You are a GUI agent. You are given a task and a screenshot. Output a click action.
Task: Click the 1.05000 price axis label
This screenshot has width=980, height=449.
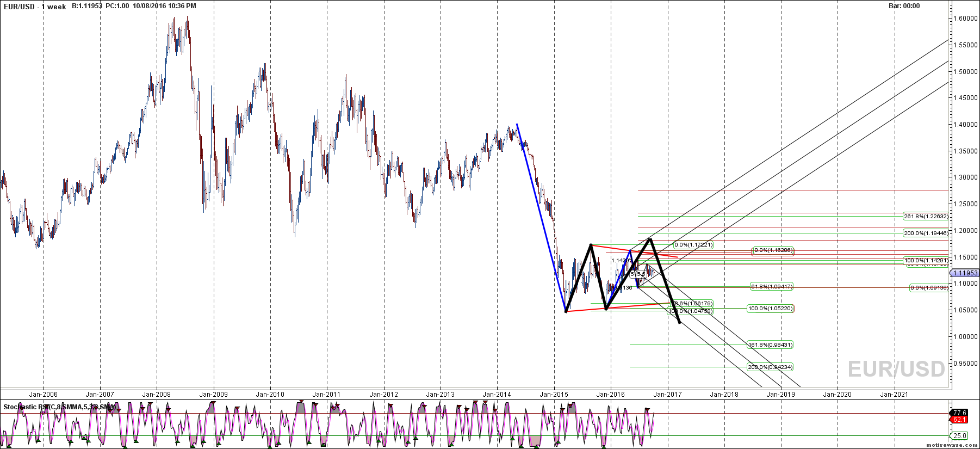966,310
